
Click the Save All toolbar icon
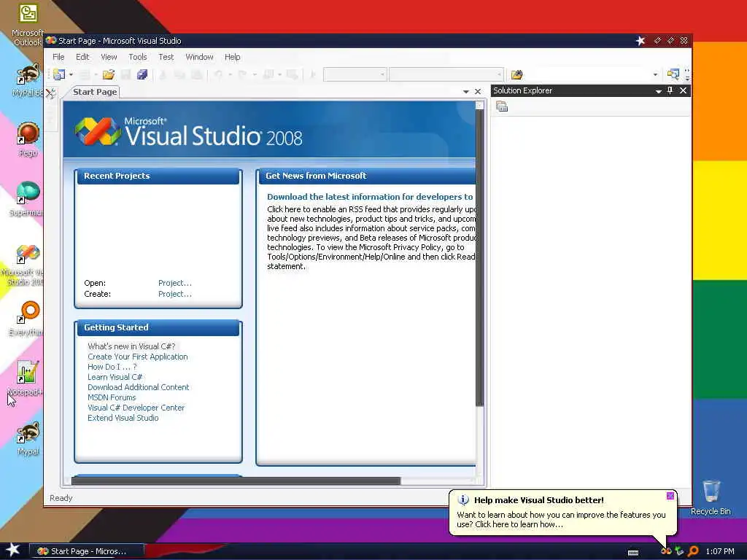(142, 74)
